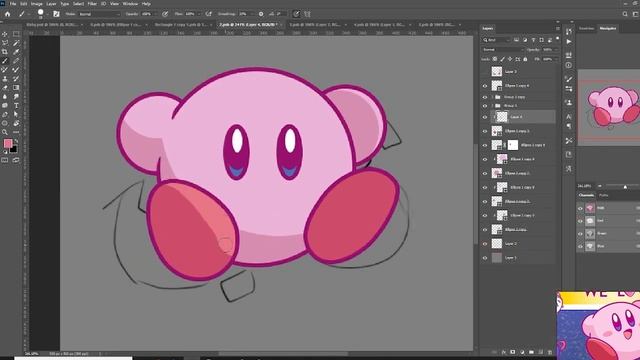
Task: Click the Play actions icon in side dock
Action: click(x=569, y=42)
